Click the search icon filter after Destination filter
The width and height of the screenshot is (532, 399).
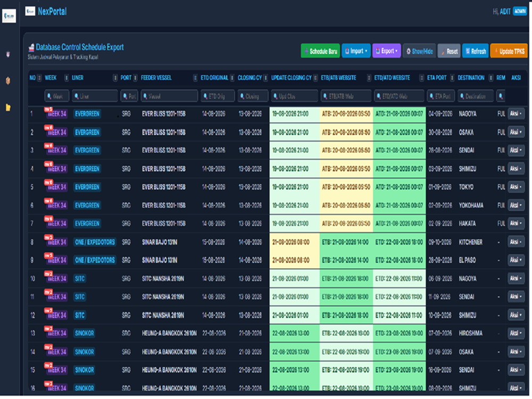point(501,96)
